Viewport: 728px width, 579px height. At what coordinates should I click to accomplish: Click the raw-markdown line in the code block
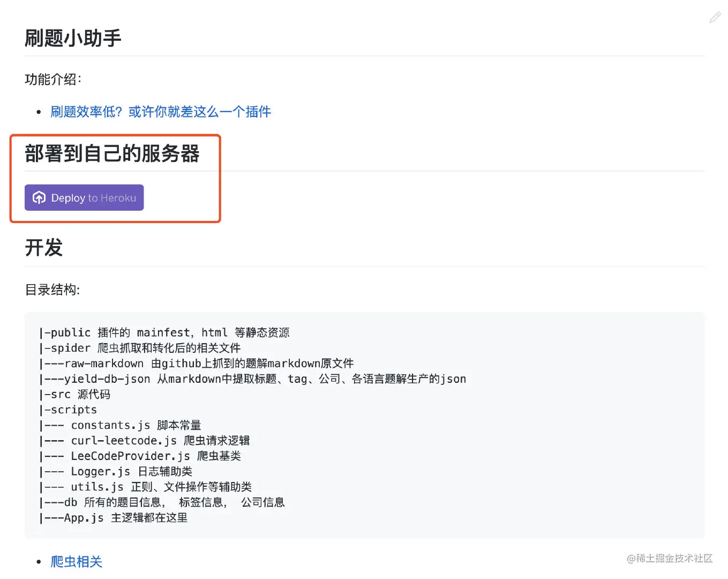point(196,363)
